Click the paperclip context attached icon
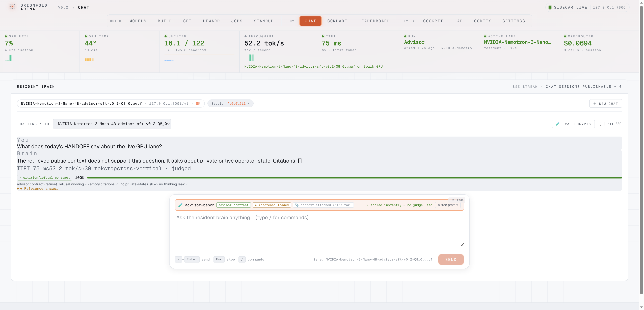The width and height of the screenshot is (644, 310). [297, 205]
